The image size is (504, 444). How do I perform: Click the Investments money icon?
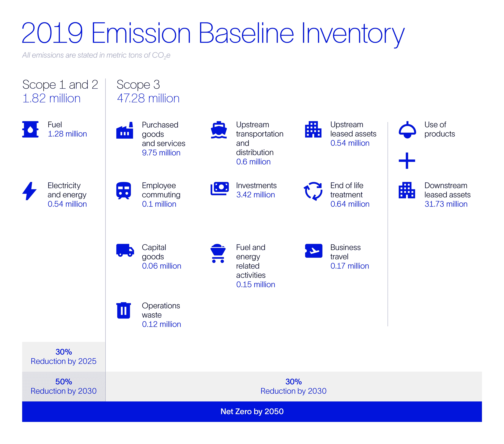pos(220,189)
